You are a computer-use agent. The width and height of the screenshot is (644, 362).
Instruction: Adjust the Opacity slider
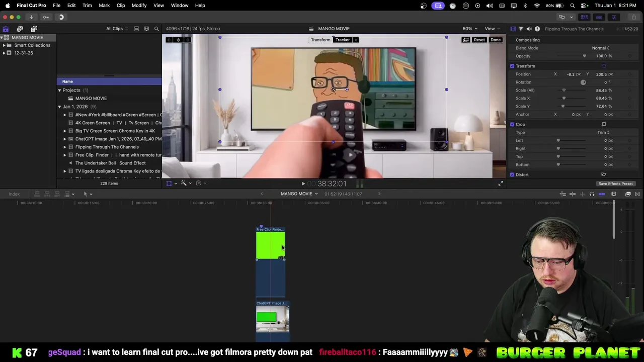pyautogui.click(x=572, y=56)
